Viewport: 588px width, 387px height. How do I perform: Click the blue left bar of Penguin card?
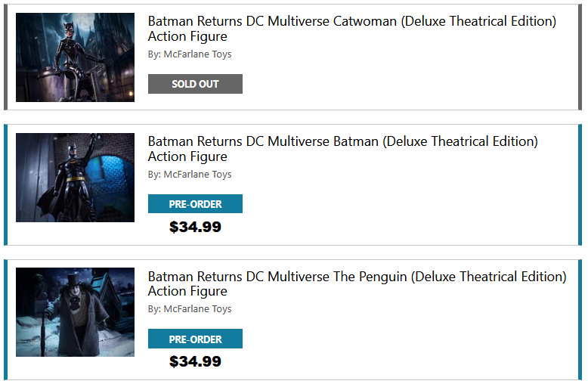click(x=6, y=320)
